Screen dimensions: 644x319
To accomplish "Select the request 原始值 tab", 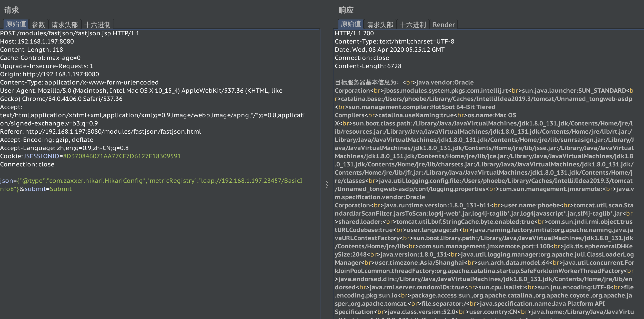I will [16, 24].
